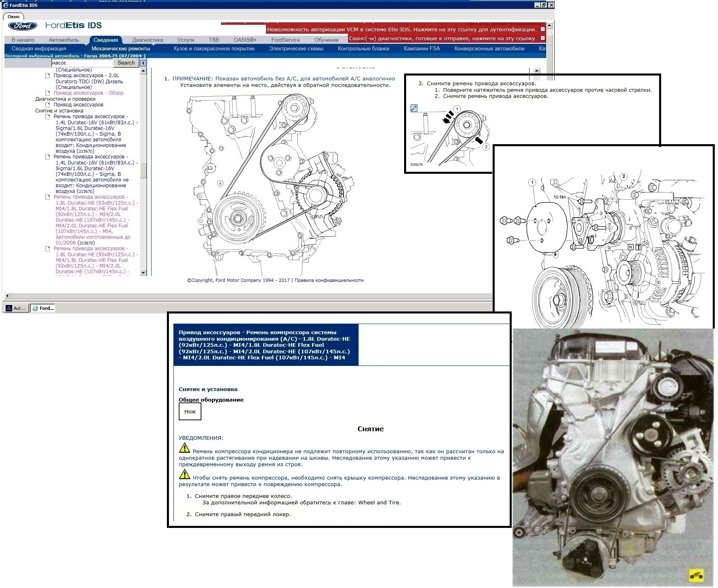Click document icon under 'Диагностика и проверки'
This screenshot has height=588, width=718.
(x=48, y=105)
